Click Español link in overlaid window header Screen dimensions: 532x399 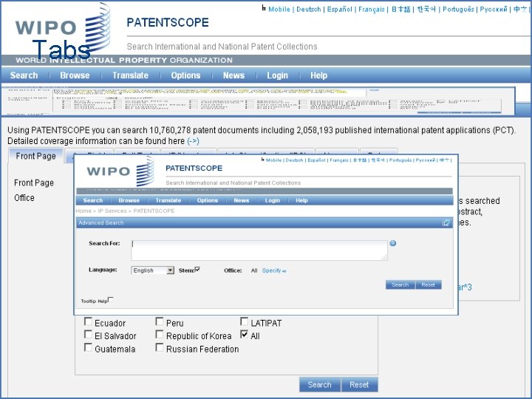click(316, 160)
